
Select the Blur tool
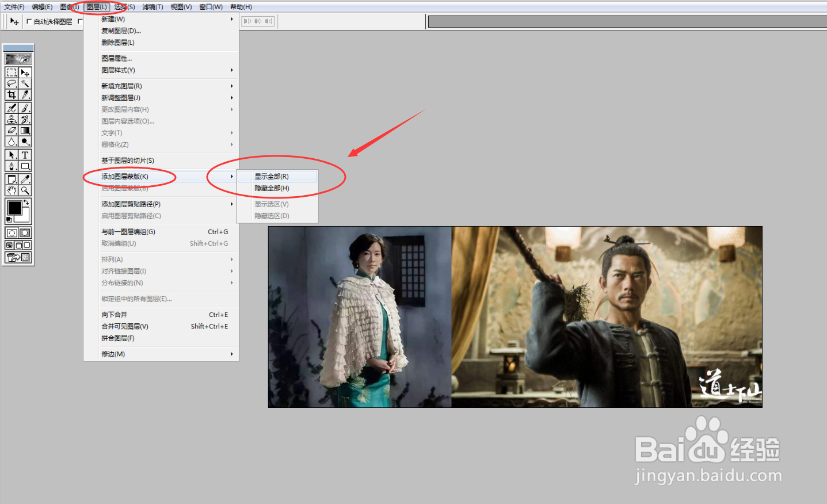12,142
